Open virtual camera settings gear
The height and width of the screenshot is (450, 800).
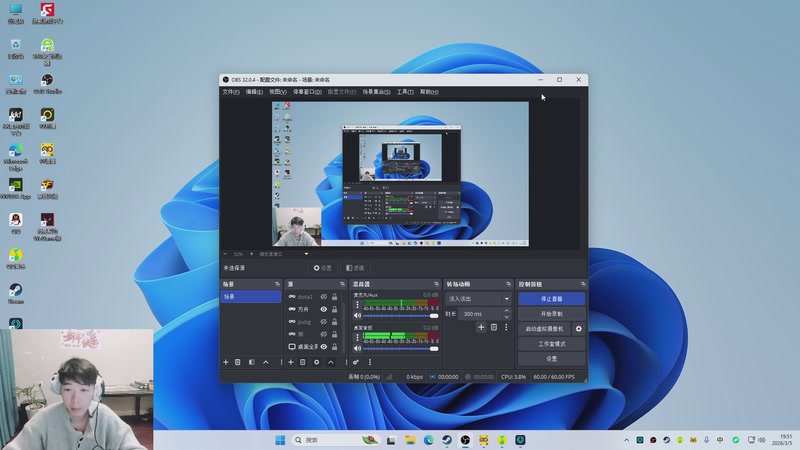pos(579,329)
